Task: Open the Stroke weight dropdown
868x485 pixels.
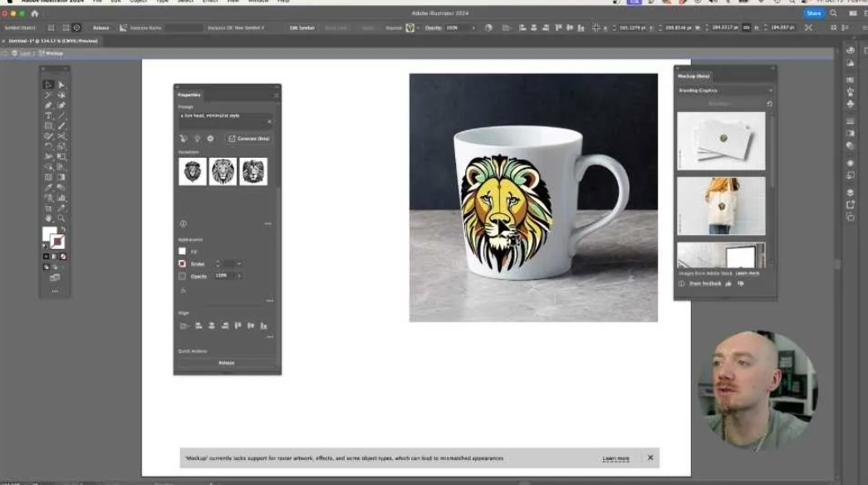Action: tap(238, 263)
